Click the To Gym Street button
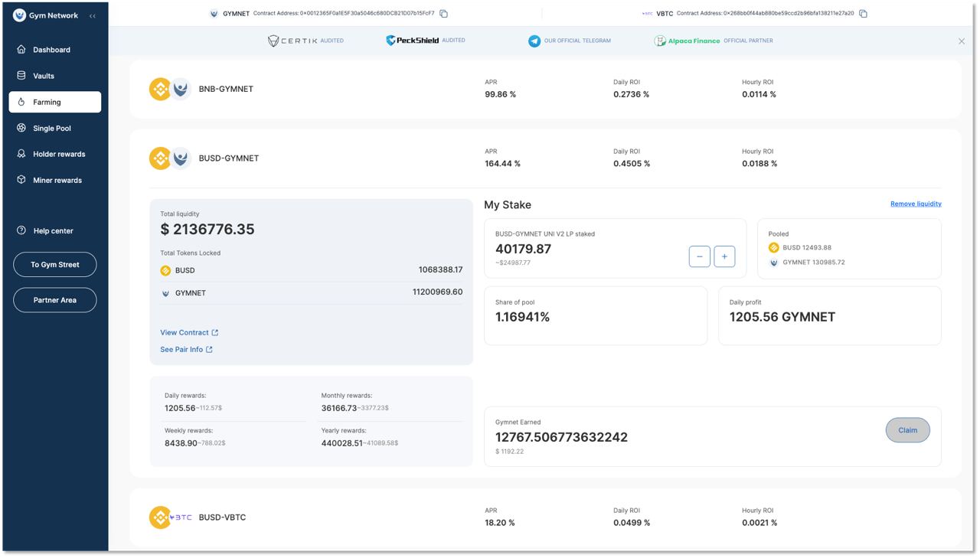The height and width of the screenshot is (558, 980). [x=55, y=265]
